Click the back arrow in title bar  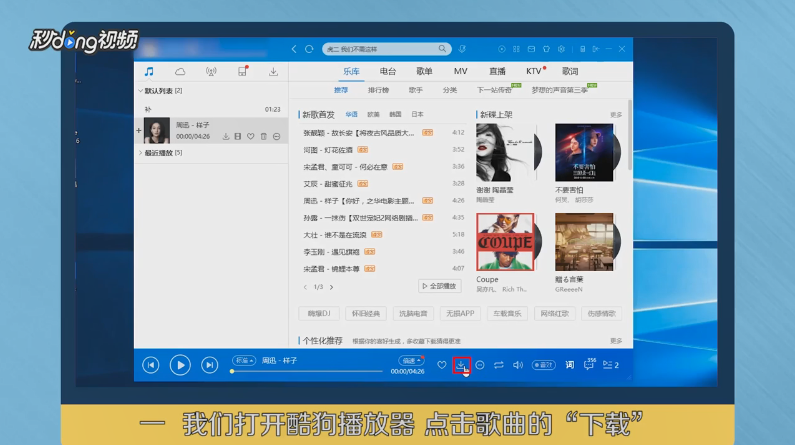pyautogui.click(x=294, y=49)
